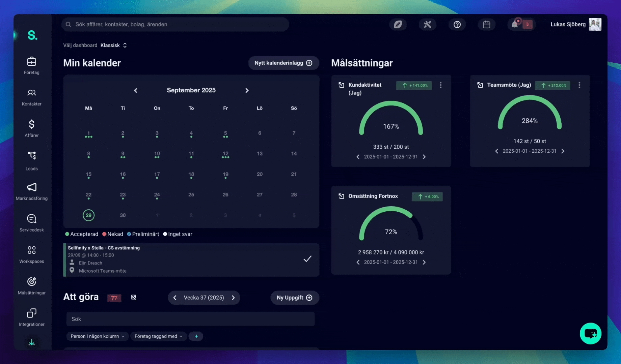This screenshot has height=364, width=621.
Task: Previous period for Kundaktivitet goal
Action: click(x=358, y=157)
